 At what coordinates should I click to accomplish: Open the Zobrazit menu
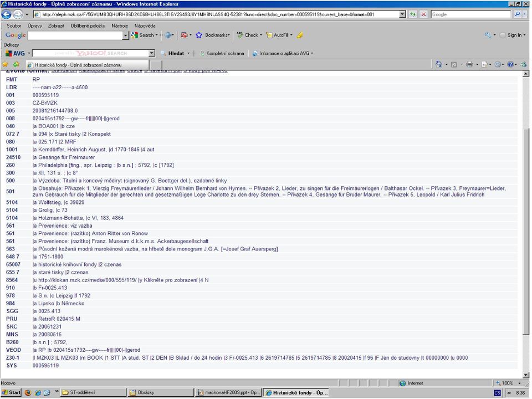click(x=56, y=26)
